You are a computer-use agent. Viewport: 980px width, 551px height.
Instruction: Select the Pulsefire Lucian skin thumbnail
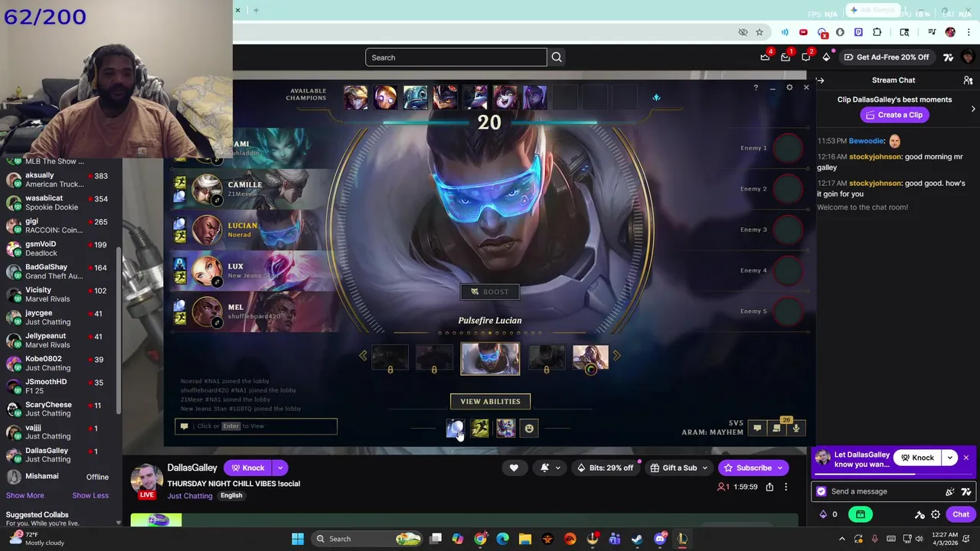pyautogui.click(x=490, y=359)
